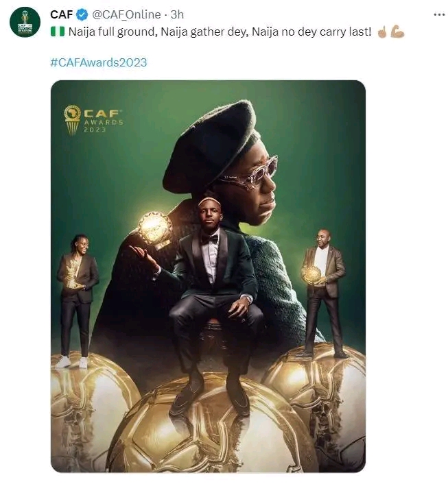The image size is (448, 484).
Task: Click the pointing finger emoji
Action: coord(382,32)
